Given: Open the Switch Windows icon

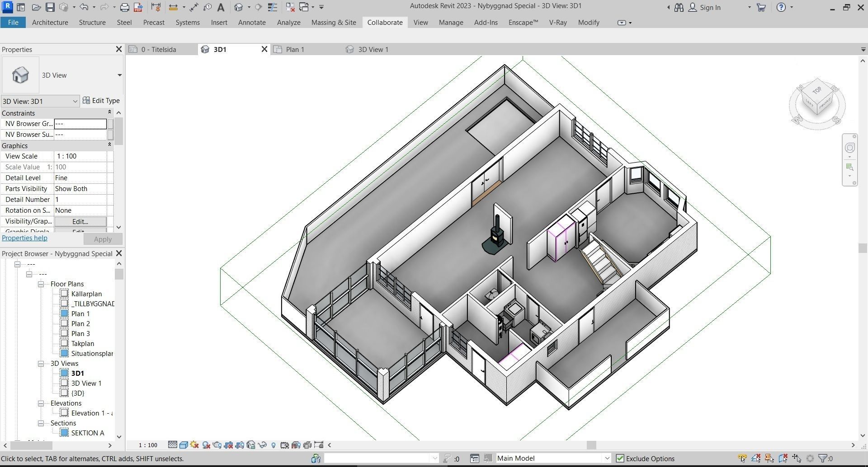Looking at the screenshot, I should tap(304, 7).
